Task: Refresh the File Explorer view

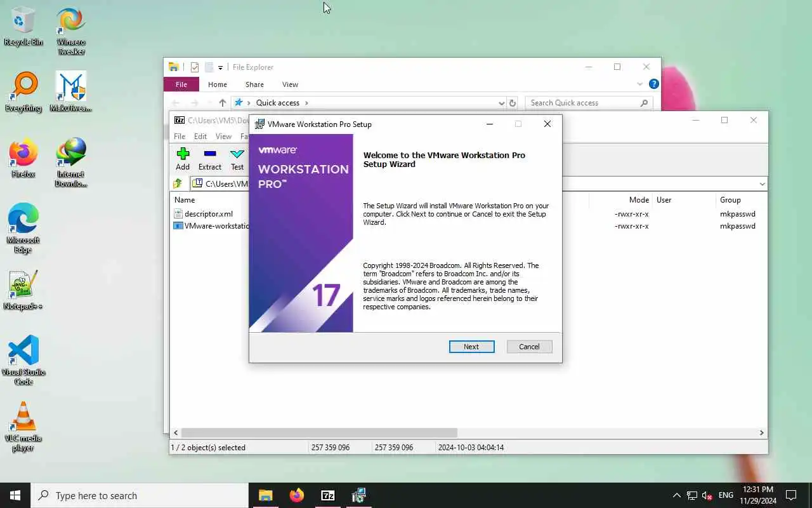Action: click(x=513, y=103)
